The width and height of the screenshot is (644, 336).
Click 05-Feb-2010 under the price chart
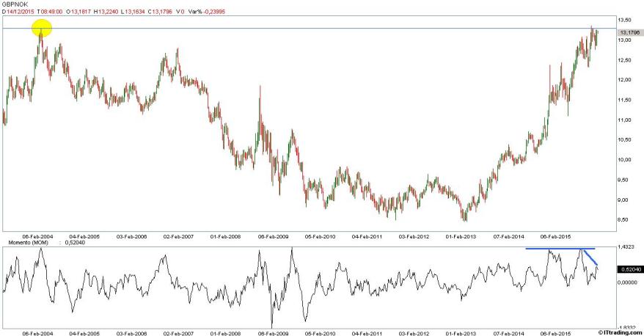click(320, 237)
